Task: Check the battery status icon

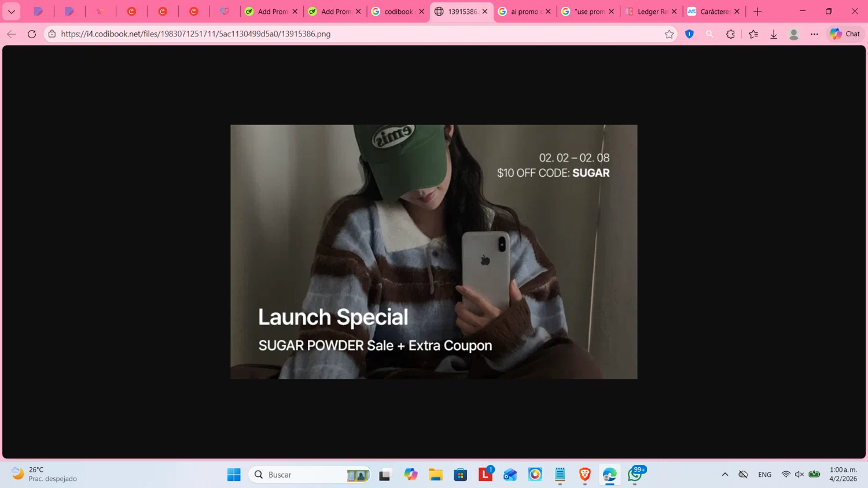Action: tap(815, 475)
